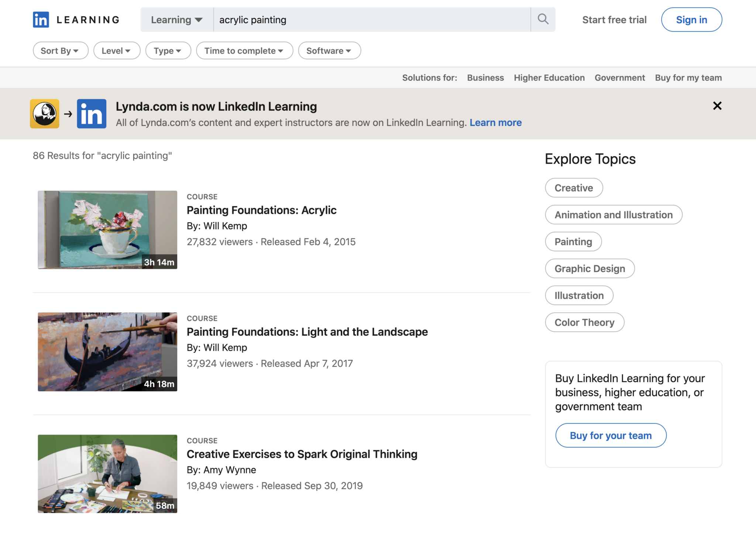Click Start free trial link
756x535 pixels.
pos(614,20)
